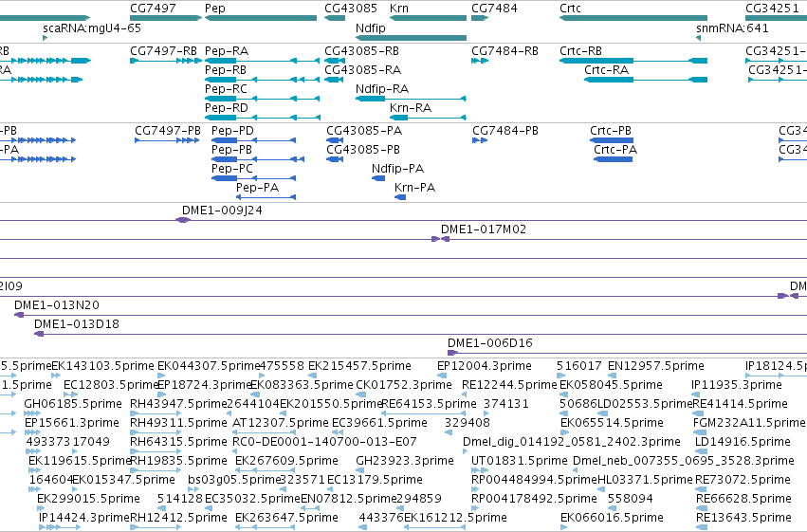Select EST RP004178492.5prime
807x532 pixels.
click(534, 499)
